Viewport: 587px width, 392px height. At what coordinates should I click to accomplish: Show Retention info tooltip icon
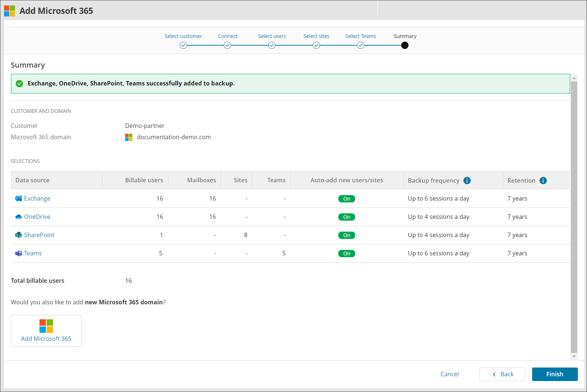point(543,180)
